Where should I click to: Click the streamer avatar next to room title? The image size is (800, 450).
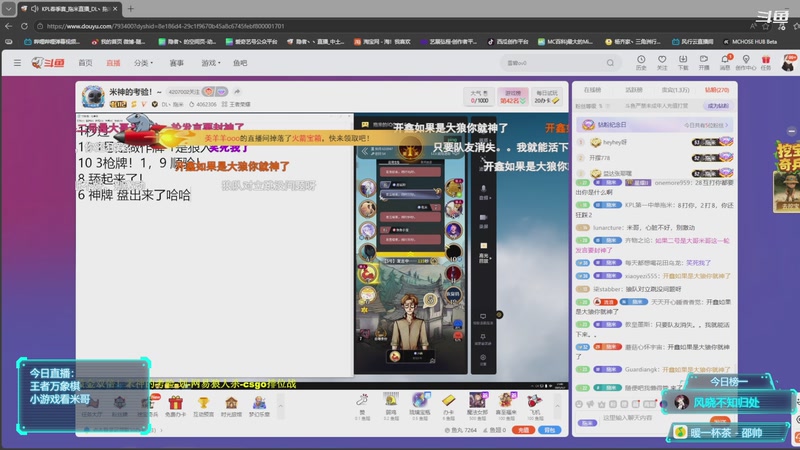tap(93, 96)
